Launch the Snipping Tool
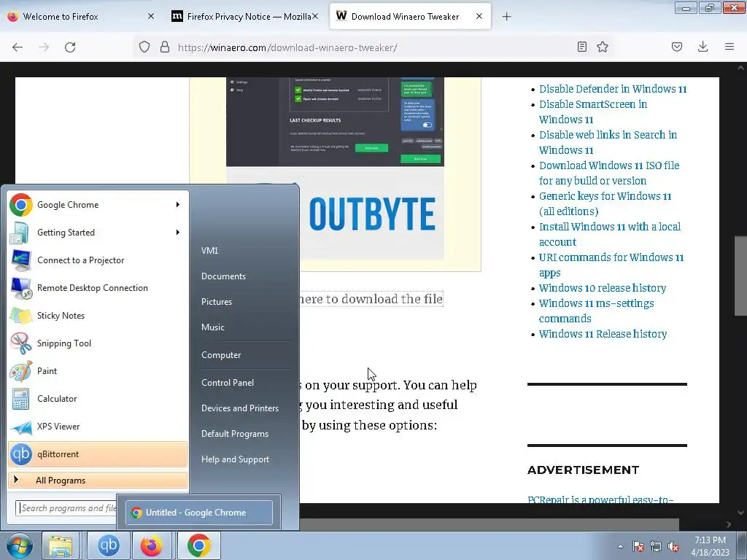This screenshot has height=560, width=747. tap(98, 343)
